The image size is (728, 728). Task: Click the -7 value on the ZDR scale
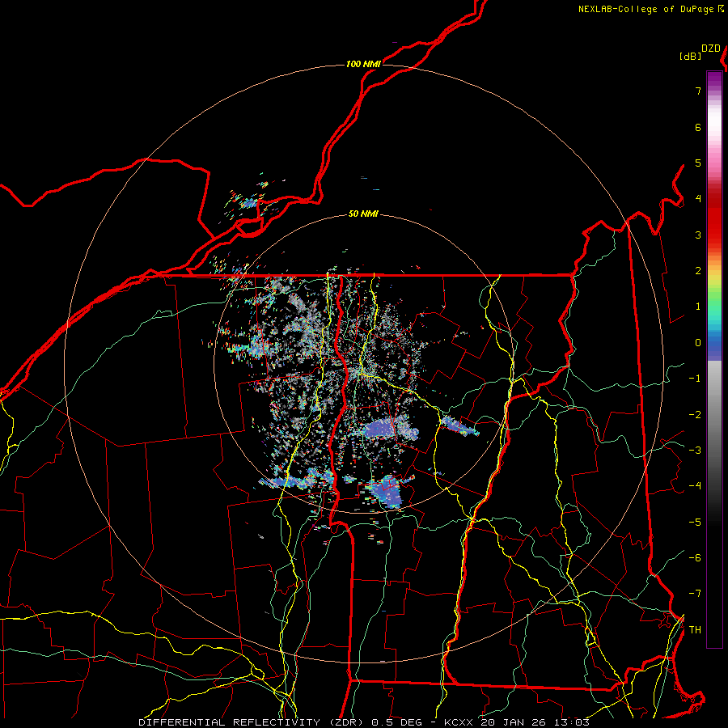(695, 594)
